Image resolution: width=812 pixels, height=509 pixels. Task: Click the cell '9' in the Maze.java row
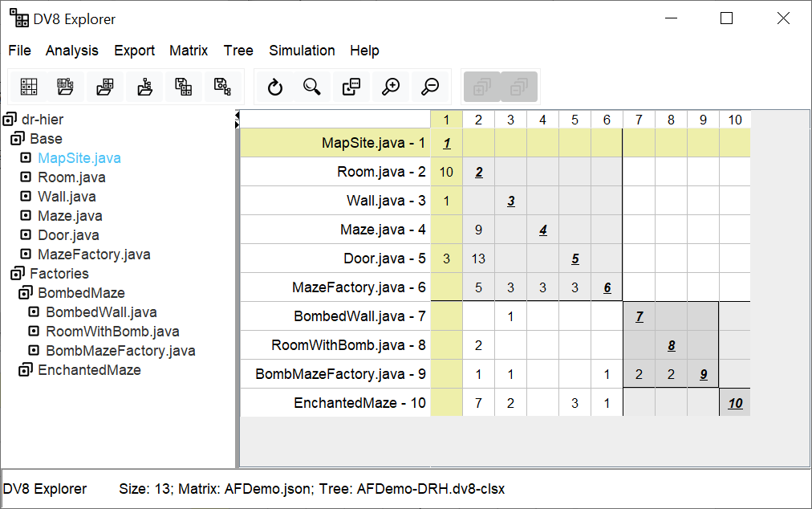click(x=478, y=230)
